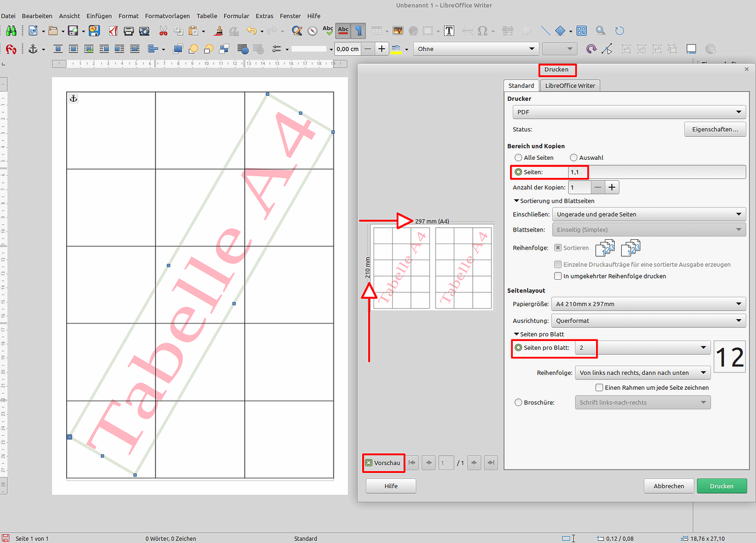756x543 pixels.
Task: Click the Paste clipboard icon
Action: (193, 31)
